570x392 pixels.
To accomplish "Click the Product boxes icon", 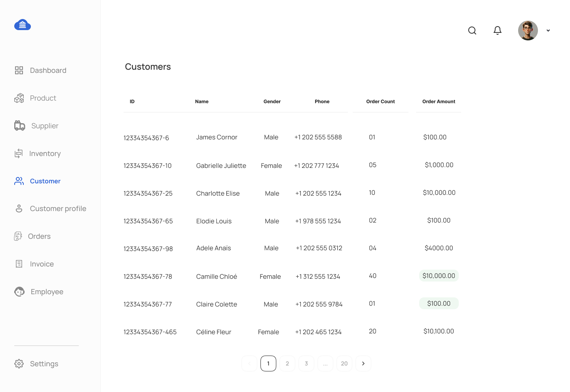I will [19, 98].
